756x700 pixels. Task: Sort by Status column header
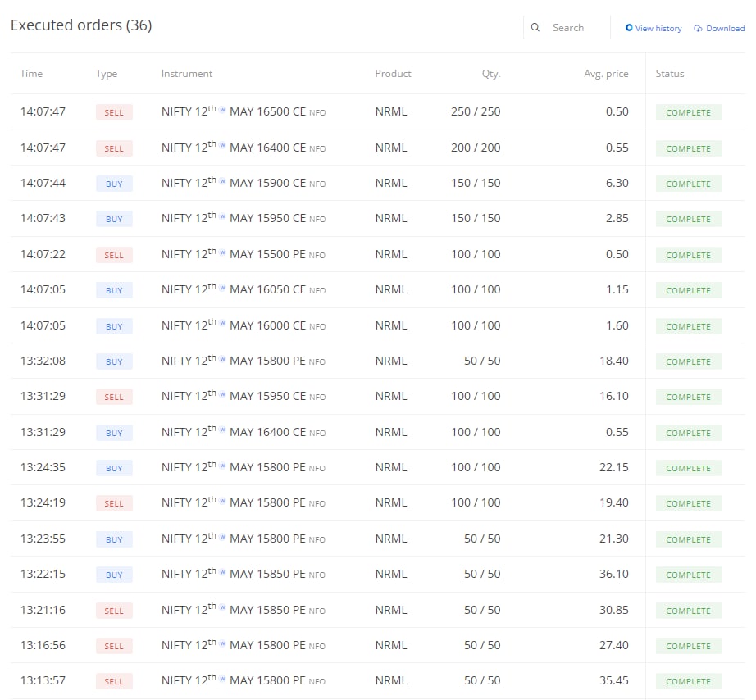(x=670, y=74)
